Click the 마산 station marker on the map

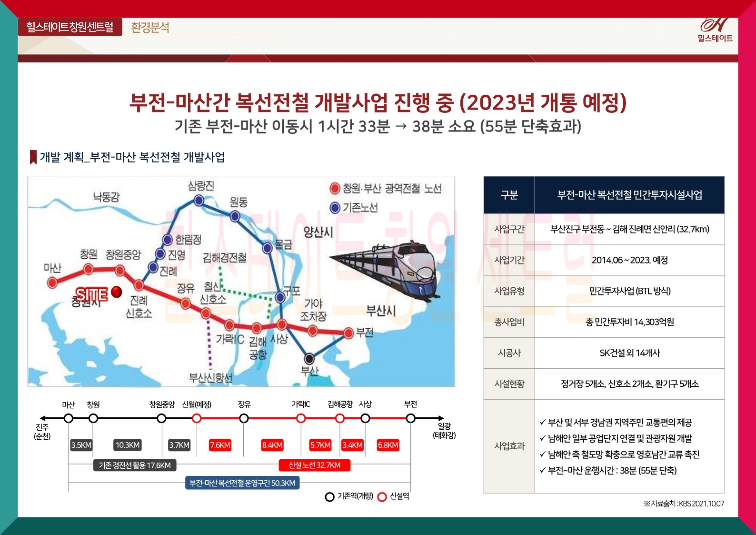(52, 283)
